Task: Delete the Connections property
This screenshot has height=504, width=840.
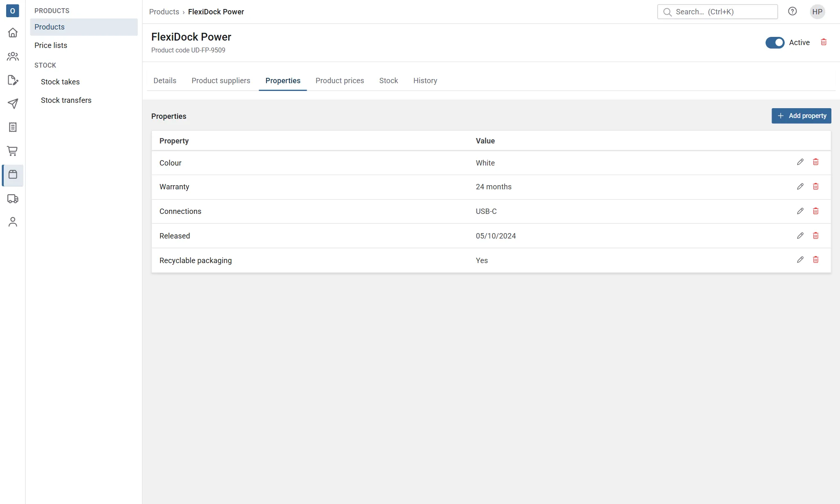Action: (x=816, y=211)
